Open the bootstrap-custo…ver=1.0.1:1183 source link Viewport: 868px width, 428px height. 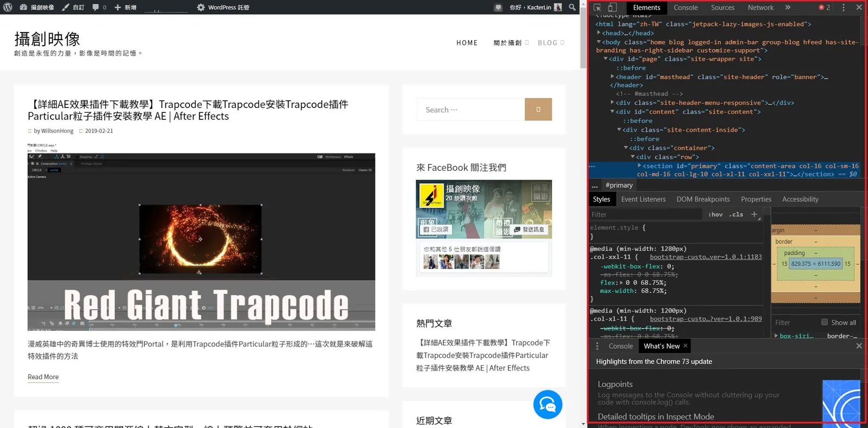click(706, 257)
